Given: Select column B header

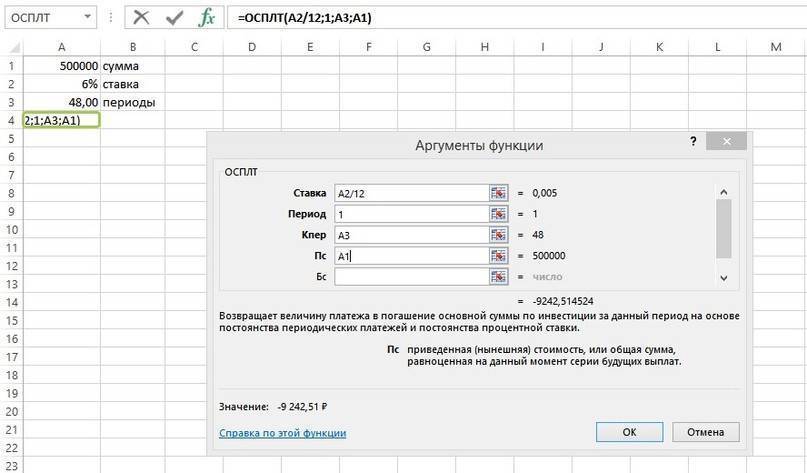Looking at the screenshot, I should [x=133, y=47].
